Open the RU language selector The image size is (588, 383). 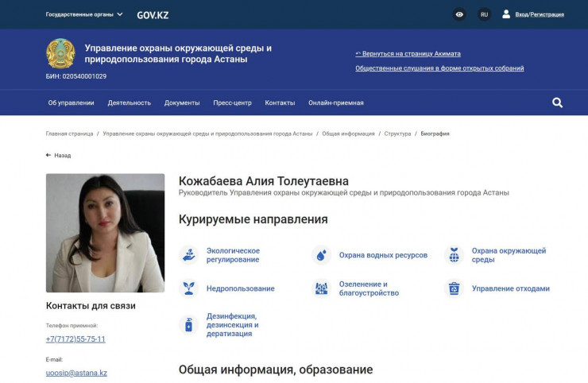tap(484, 14)
